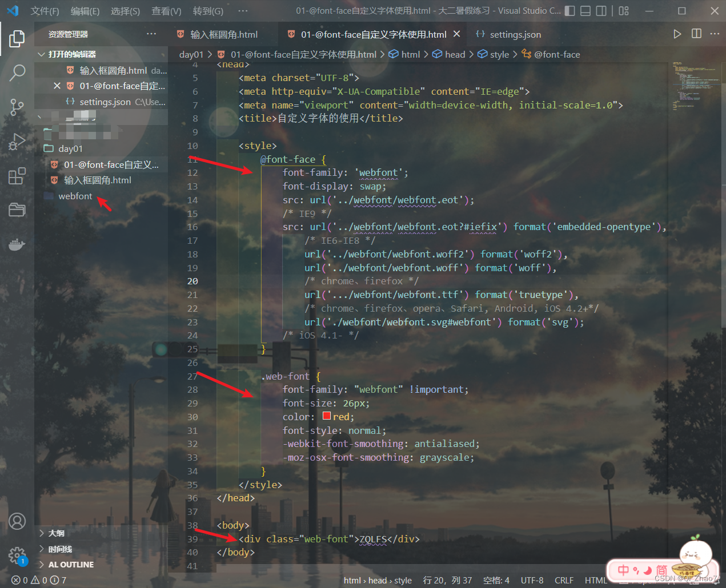Click the HTML language mode status item
Screen dimensions: 726x588
coord(595,580)
